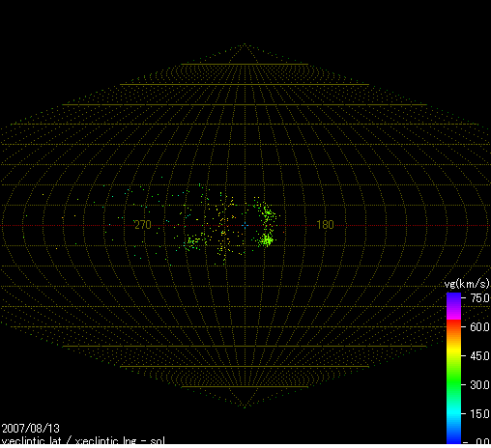Click the 180 longitude label

(x=325, y=225)
